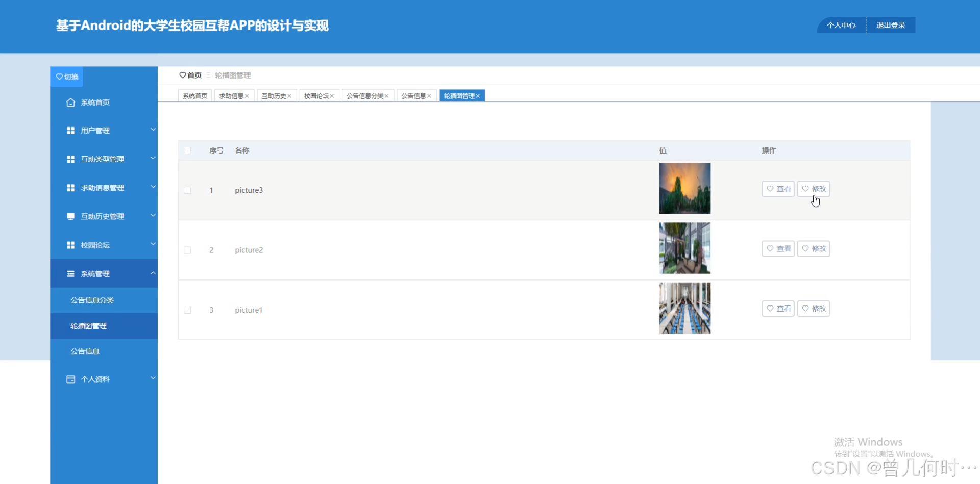
Task: Click the 序号 column header
Action: pyautogui.click(x=216, y=150)
